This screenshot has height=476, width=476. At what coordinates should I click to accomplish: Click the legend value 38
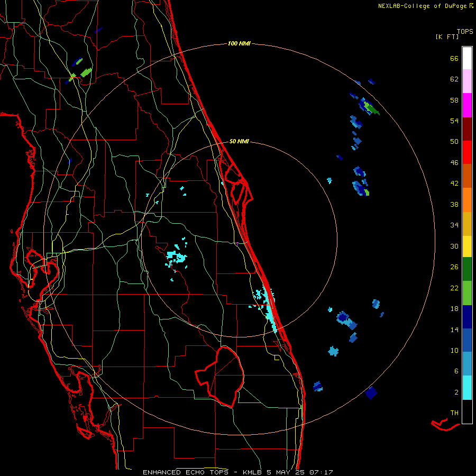[454, 204]
